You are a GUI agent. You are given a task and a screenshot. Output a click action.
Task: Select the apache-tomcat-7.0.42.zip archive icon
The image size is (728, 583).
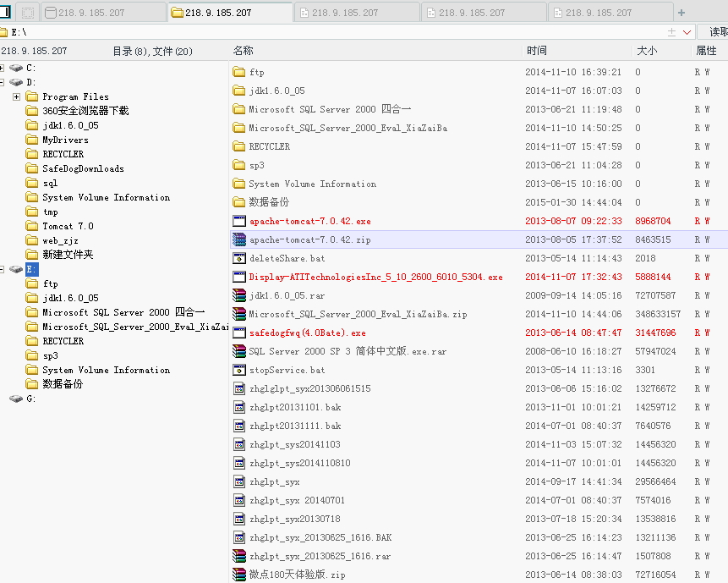pyautogui.click(x=239, y=239)
